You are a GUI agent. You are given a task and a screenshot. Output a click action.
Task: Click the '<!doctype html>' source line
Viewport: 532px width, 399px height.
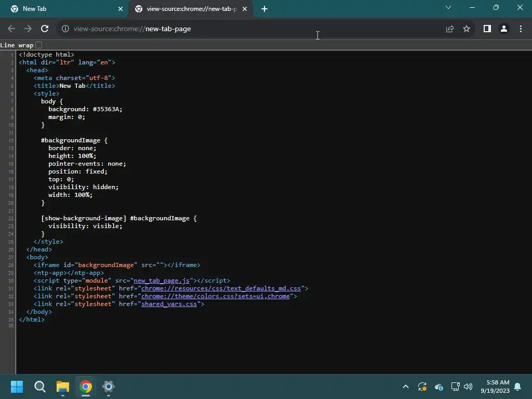pos(46,55)
